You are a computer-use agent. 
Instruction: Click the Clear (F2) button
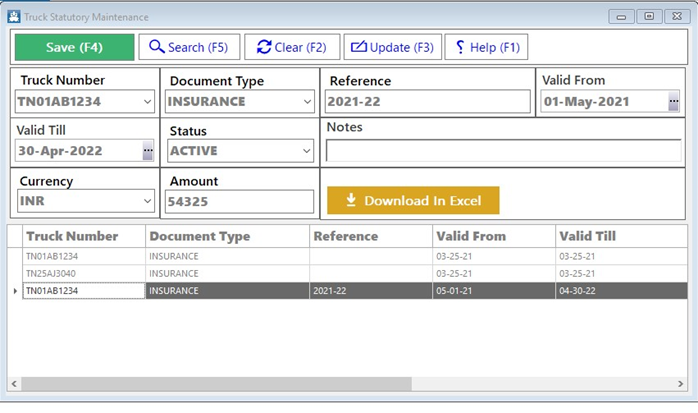pyautogui.click(x=292, y=47)
